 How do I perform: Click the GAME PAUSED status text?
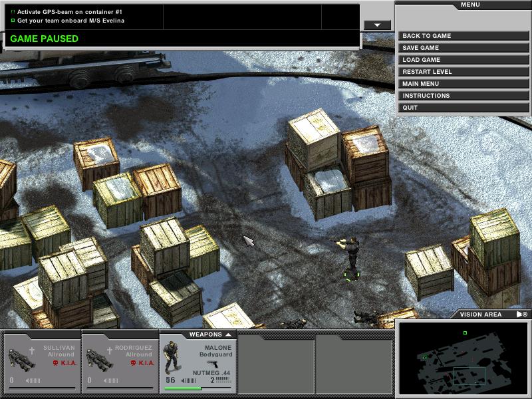[x=44, y=39]
